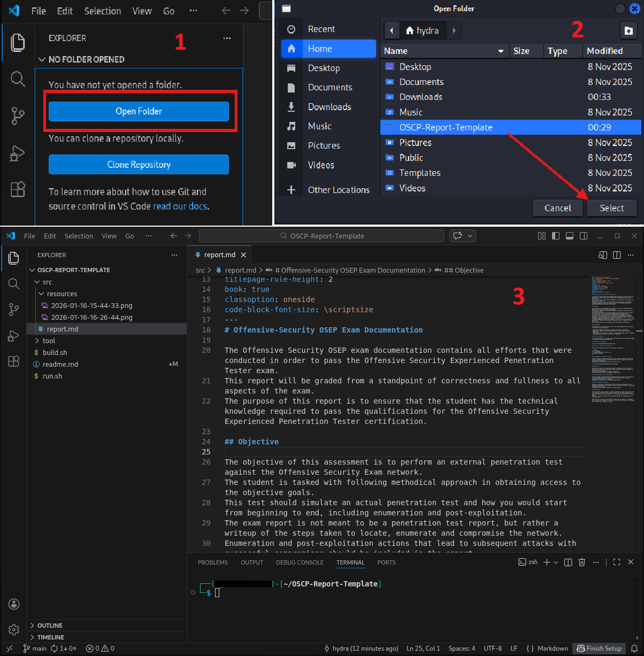Expand the OUTLINE section
644x656 pixels.
coord(107,626)
